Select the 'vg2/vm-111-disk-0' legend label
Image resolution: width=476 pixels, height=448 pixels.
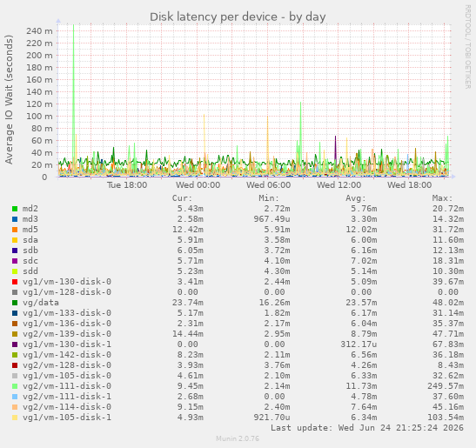(x=67, y=386)
